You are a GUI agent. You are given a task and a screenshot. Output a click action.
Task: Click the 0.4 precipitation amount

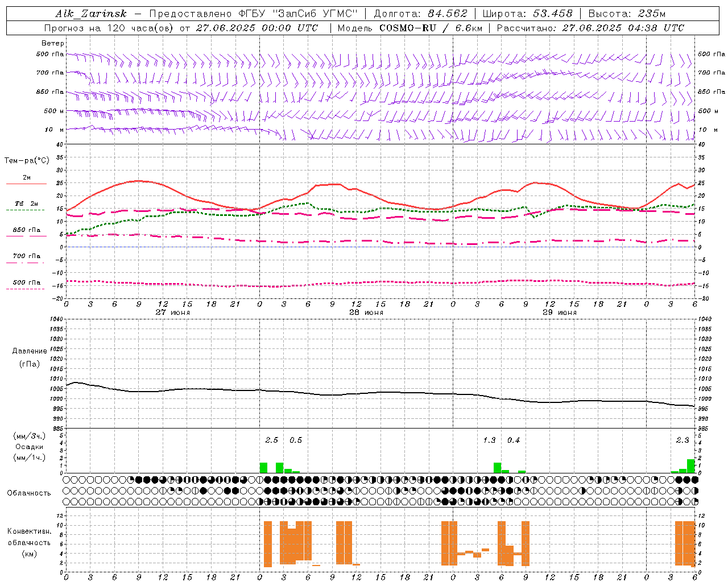pyautogui.click(x=514, y=440)
